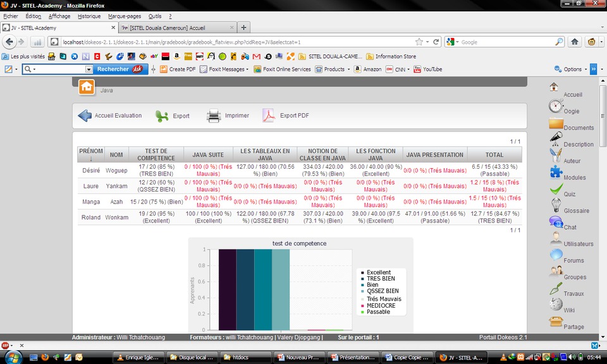The height and width of the screenshot is (364, 607).
Task: Open Information Store bookmark
Action: tap(391, 56)
